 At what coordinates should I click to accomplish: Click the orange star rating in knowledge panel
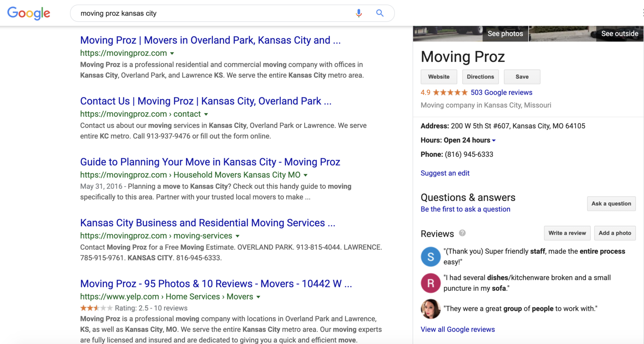pos(450,93)
